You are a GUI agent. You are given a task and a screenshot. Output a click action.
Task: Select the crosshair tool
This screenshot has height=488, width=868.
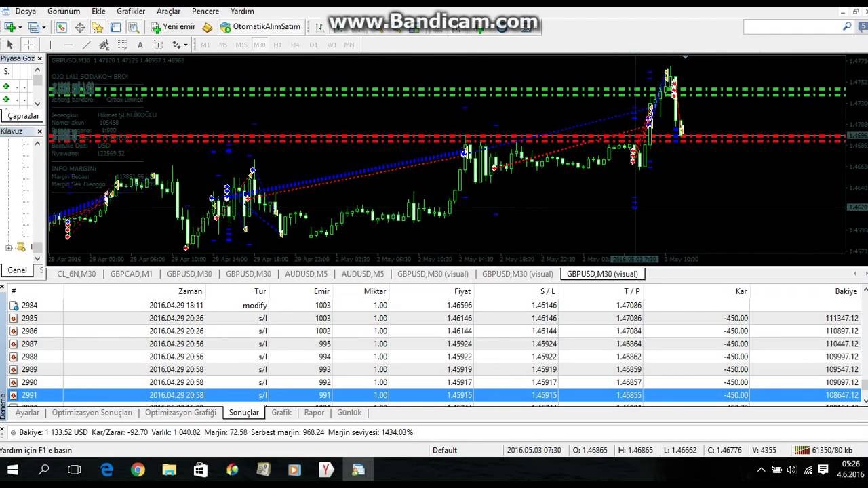pyautogui.click(x=28, y=45)
